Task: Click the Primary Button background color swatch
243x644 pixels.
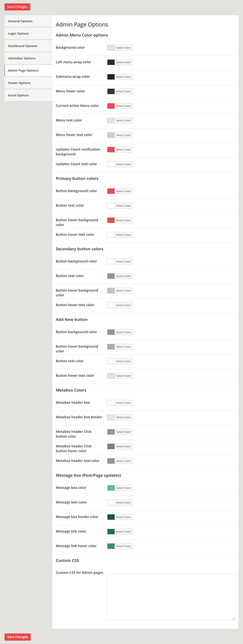Action: (111, 191)
